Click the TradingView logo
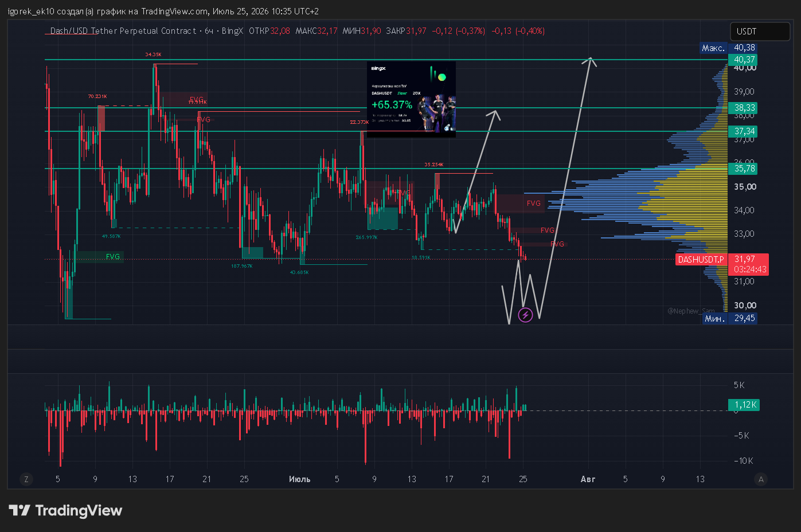The height and width of the screenshot is (532, 801). click(65, 511)
